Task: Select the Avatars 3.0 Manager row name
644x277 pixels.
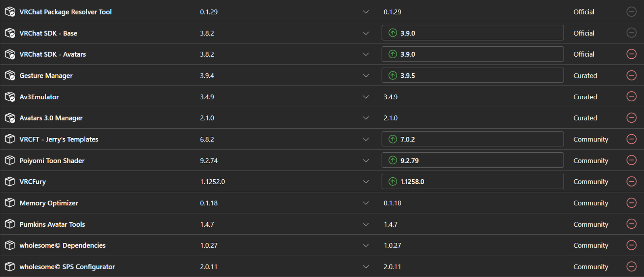Action: coord(51,118)
